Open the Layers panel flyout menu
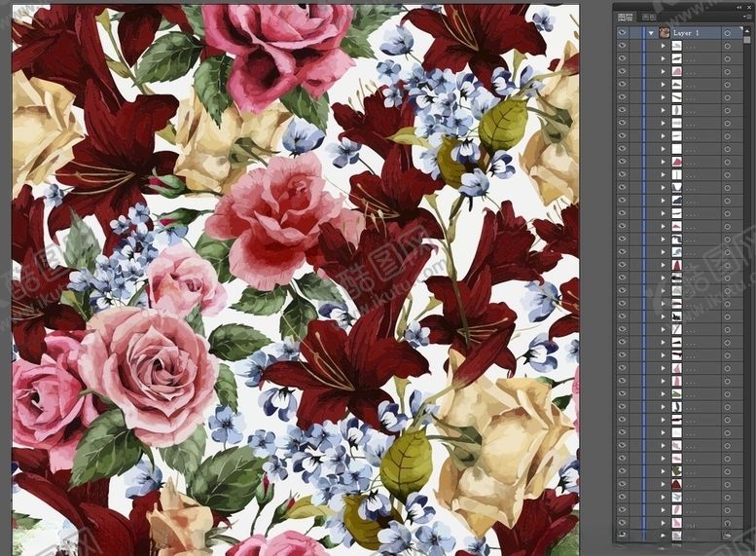This screenshot has width=756, height=556. [746, 18]
